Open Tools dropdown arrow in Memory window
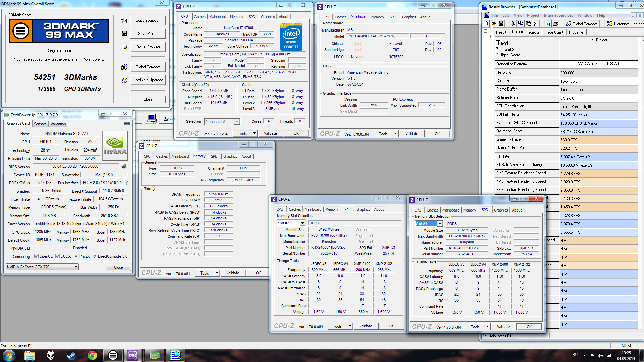 coord(217,273)
